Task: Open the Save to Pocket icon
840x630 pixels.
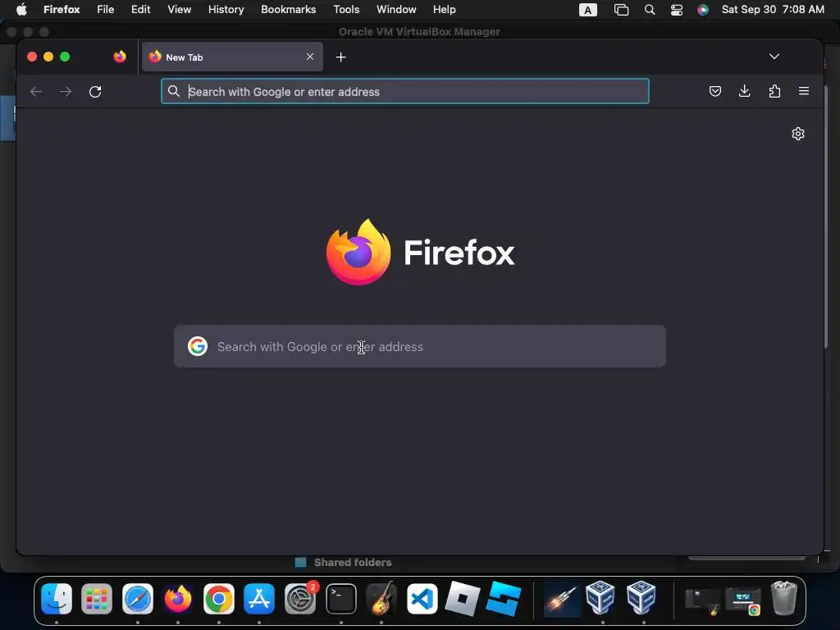Action: [715, 91]
